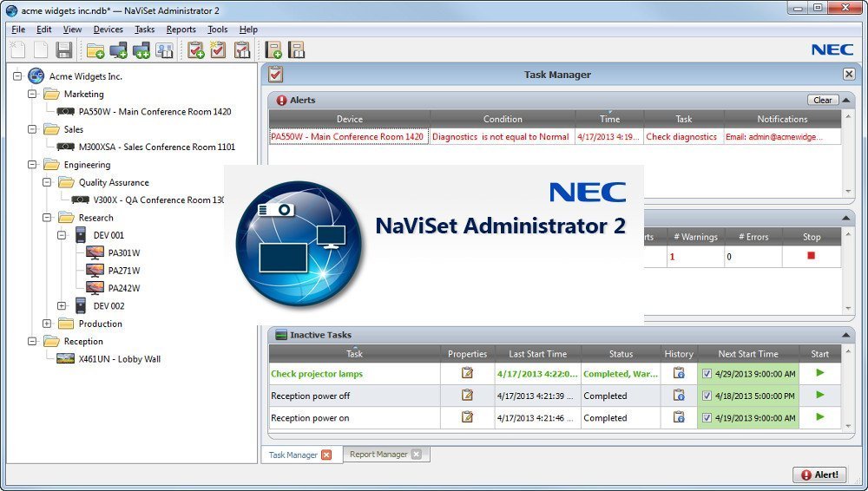The width and height of the screenshot is (868, 491).
Task: Sort alerts by Condition column
Action: tap(503, 119)
